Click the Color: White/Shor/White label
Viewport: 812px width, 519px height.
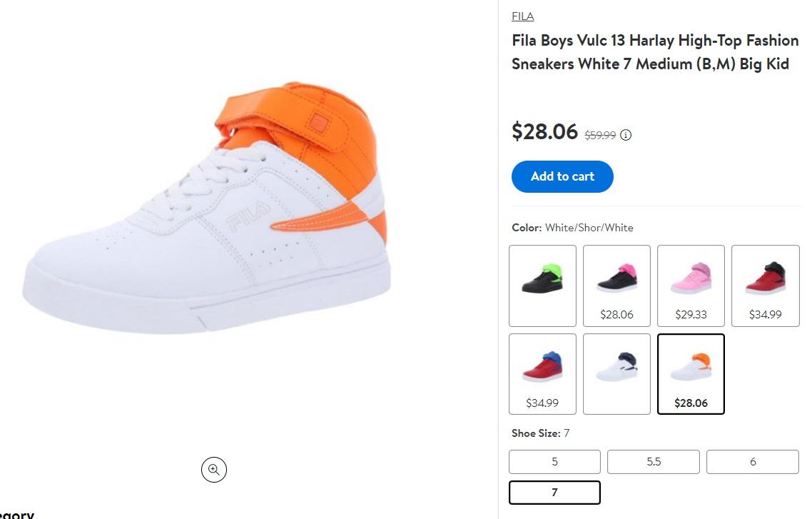click(572, 228)
